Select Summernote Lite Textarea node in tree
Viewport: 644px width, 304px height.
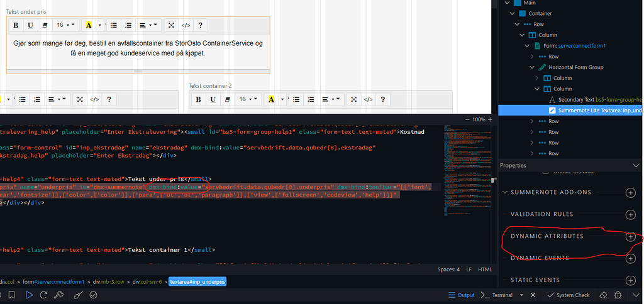[571, 111]
